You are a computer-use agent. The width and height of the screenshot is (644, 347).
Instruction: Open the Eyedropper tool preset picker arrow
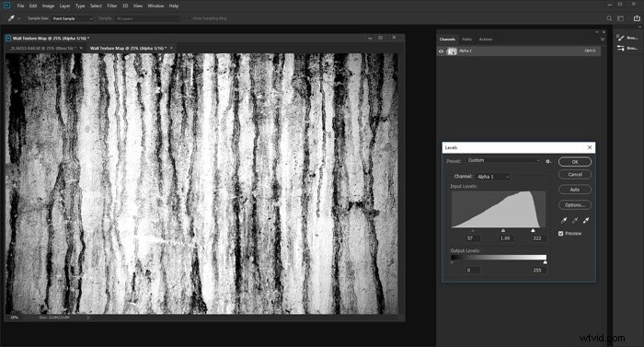point(19,18)
